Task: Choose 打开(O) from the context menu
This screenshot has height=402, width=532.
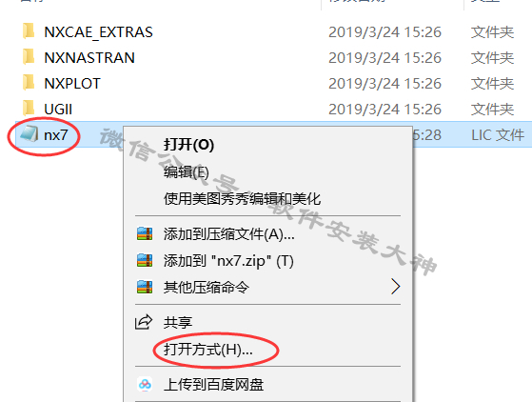Action: tap(188, 145)
